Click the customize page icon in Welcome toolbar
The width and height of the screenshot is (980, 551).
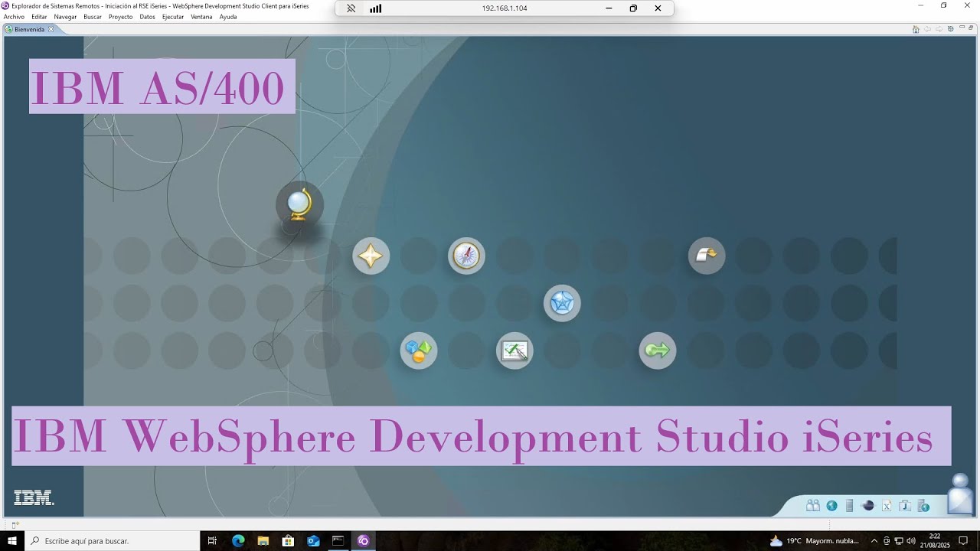[950, 29]
